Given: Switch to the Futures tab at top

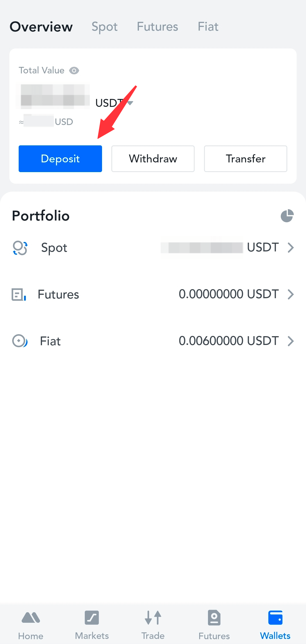Looking at the screenshot, I should coord(158,27).
